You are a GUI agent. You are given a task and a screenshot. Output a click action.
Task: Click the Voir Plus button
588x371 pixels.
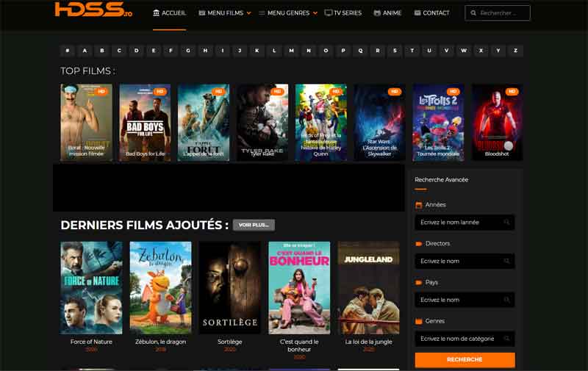pyautogui.click(x=254, y=225)
